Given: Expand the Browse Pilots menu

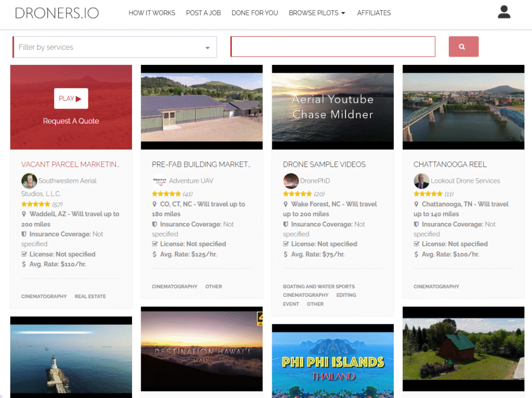Looking at the screenshot, I should tap(316, 13).
